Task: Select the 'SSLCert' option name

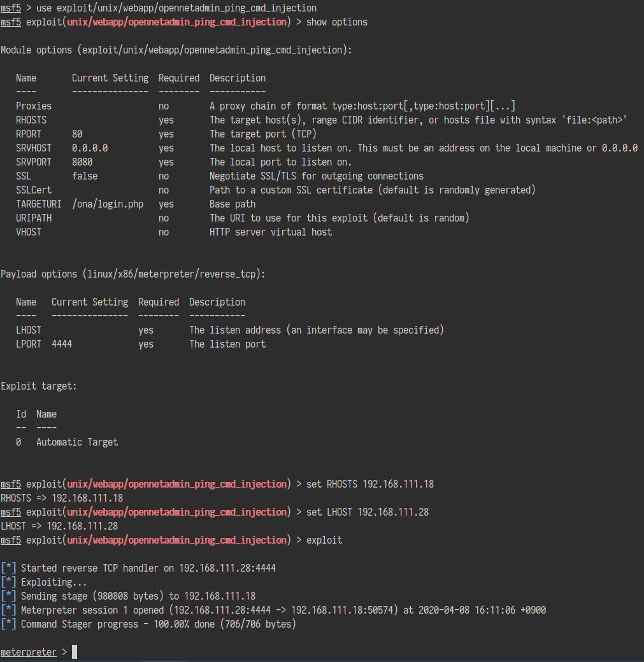Action: [x=34, y=190]
